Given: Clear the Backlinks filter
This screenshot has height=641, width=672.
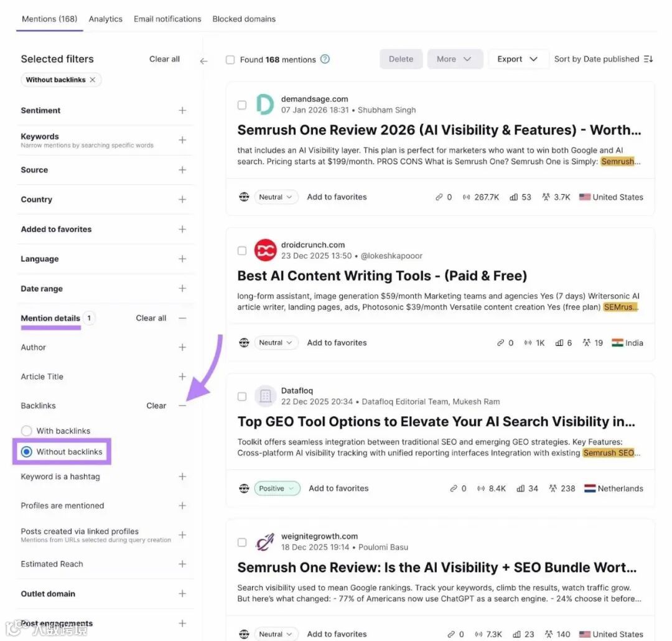Looking at the screenshot, I should 156,406.
